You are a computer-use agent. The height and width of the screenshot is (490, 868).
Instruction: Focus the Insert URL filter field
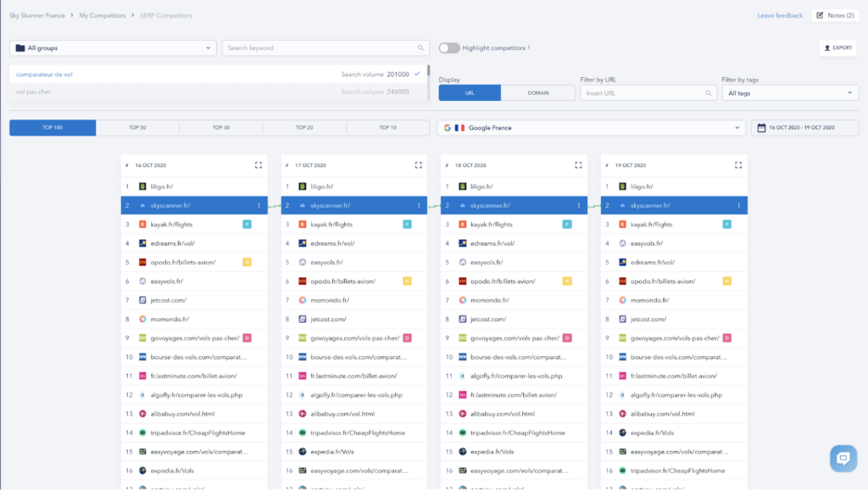tap(648, 93)
